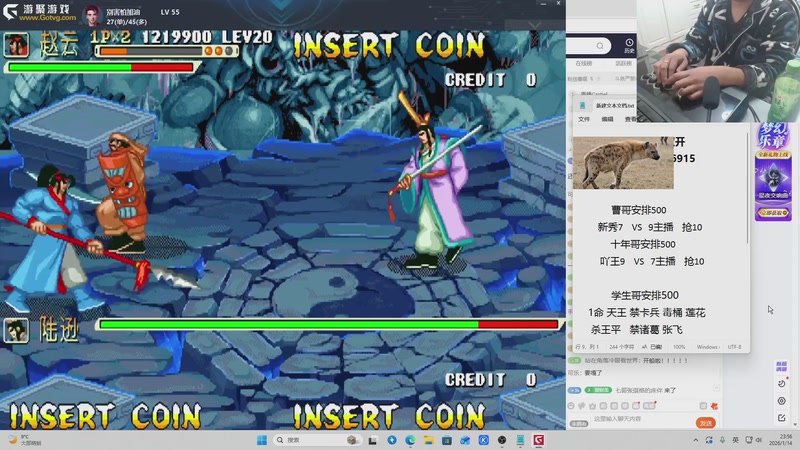Click the megaphone icon in chat toolbar
This screenshot has height=450, width=800.
582,406
